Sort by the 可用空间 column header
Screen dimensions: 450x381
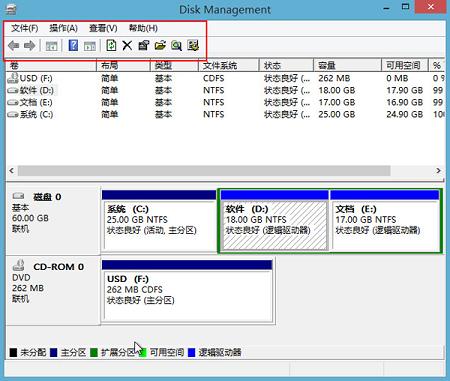pos(405,65)
